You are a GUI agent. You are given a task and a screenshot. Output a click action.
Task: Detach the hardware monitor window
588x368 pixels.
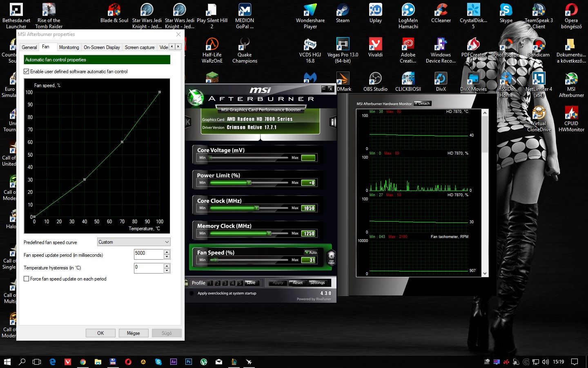[x=423, y=103]
